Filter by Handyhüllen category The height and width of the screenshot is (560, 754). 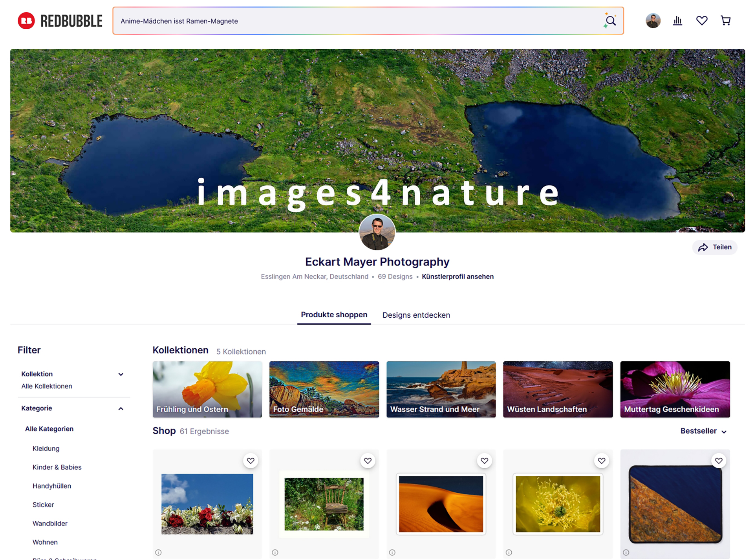(52, 486)
